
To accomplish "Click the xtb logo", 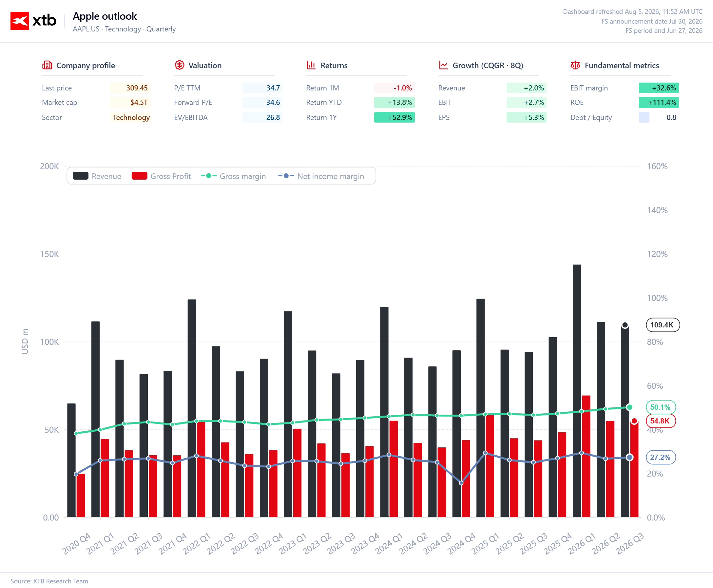I will (x=33, y=21).
